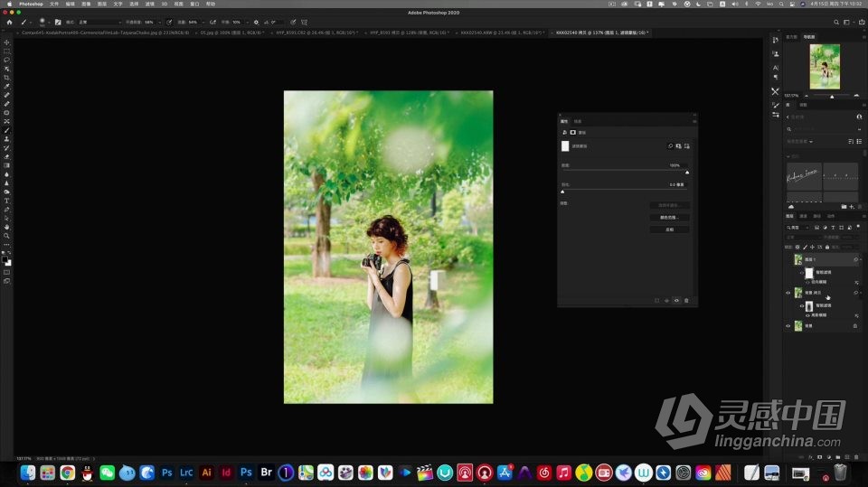This screenshot has width=868, height=487.
Task: Select the Zoom tool in left toolbar
Action: point(6,236)
